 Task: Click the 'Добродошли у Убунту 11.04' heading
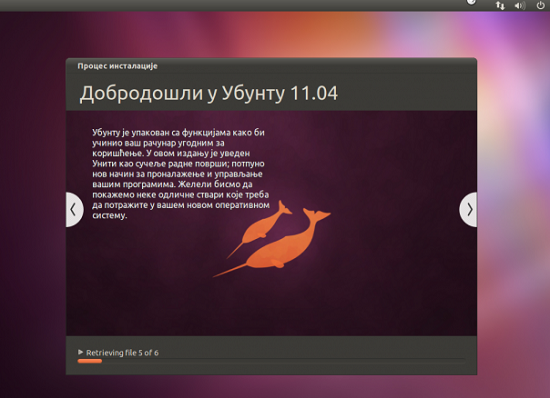pos(209,93)
